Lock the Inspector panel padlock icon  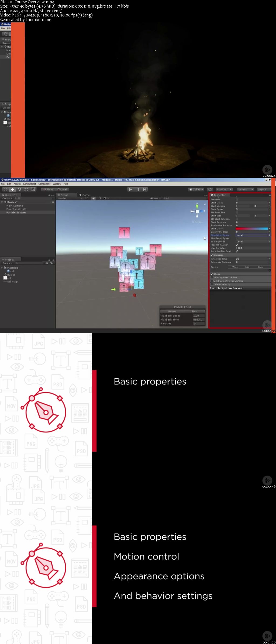(270, 195)
